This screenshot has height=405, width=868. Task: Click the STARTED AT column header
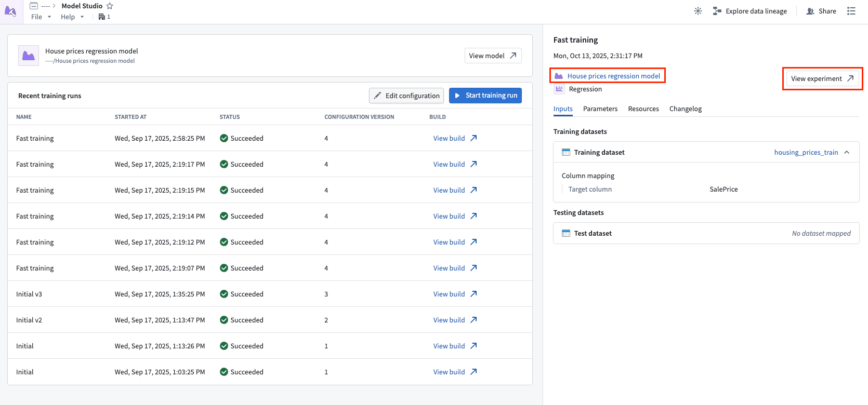pos(130,117)
